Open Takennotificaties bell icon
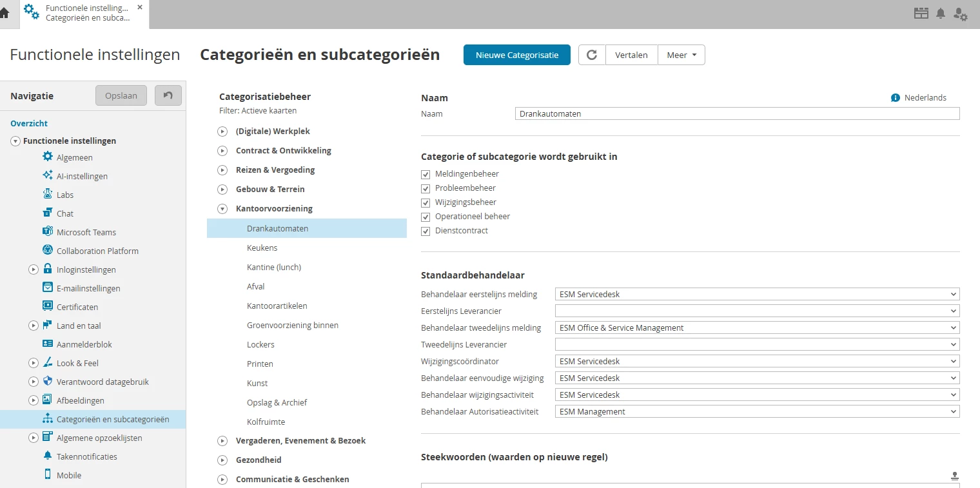Image resolution: width=980 pixels, height=488 pixels. click(x=48, y=456)
